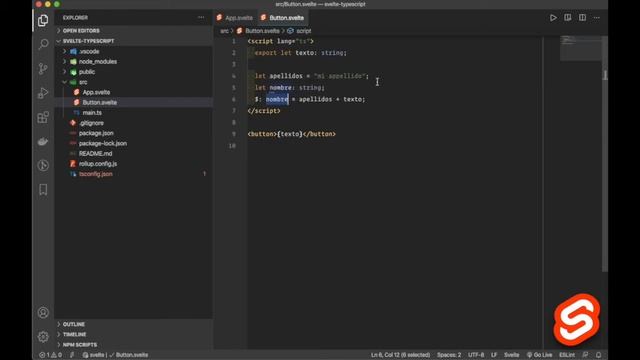Screen dimensions: 640x360
Task: Expand the public folder
Action: 133,72
